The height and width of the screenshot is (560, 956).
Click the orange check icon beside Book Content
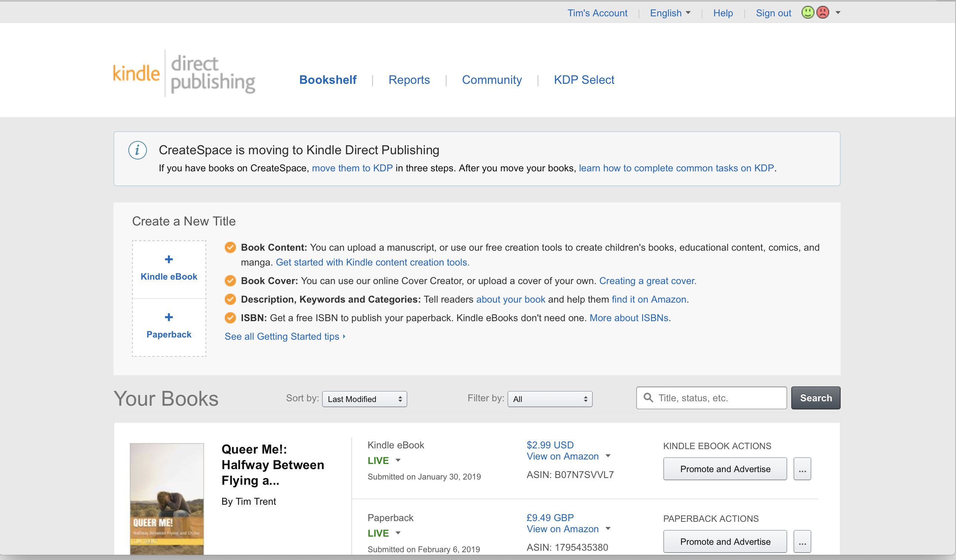pos(230,247)
